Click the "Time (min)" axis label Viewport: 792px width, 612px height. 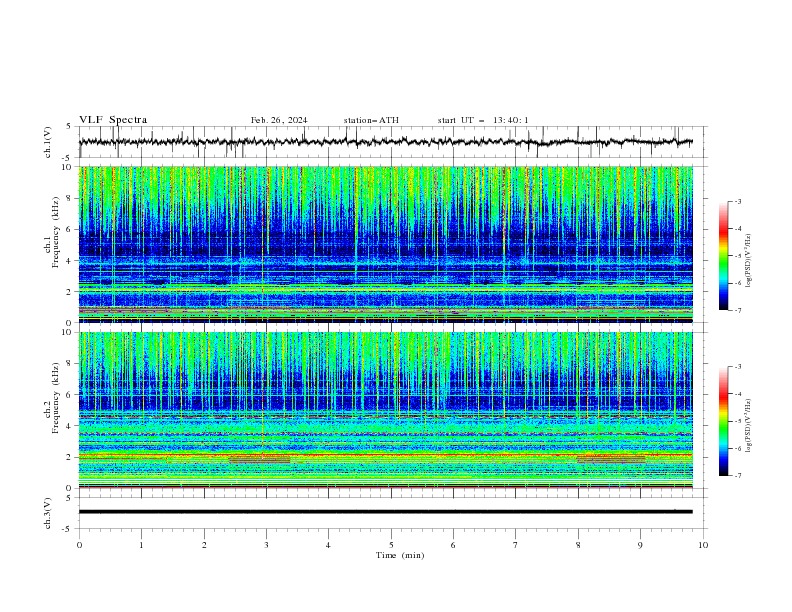tap(400, 555)
